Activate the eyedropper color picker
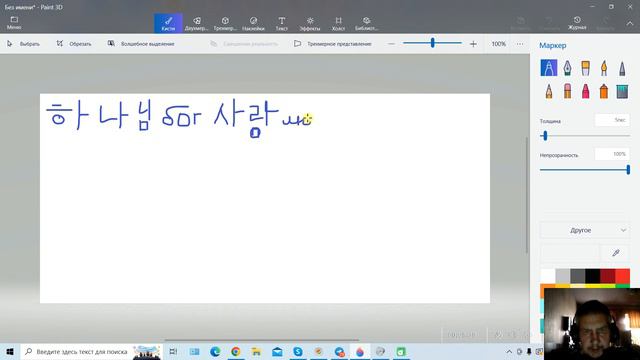Screen dimensions: 640x360 (616, 253)
